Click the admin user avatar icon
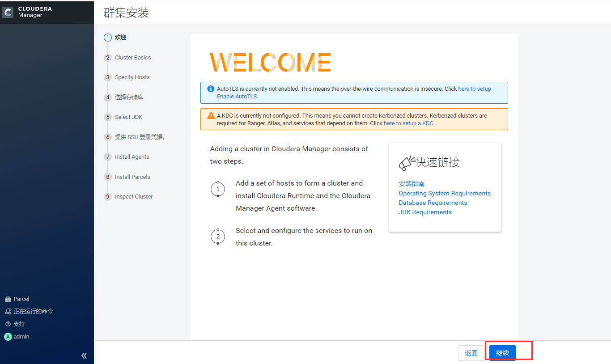 pyautogui.click(x=8, y=337)
